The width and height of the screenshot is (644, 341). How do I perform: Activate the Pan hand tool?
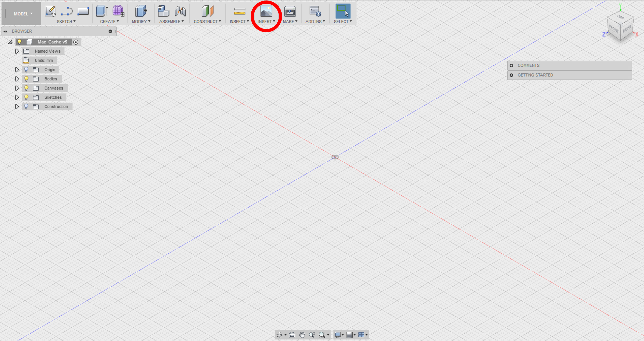pos(302,335)
